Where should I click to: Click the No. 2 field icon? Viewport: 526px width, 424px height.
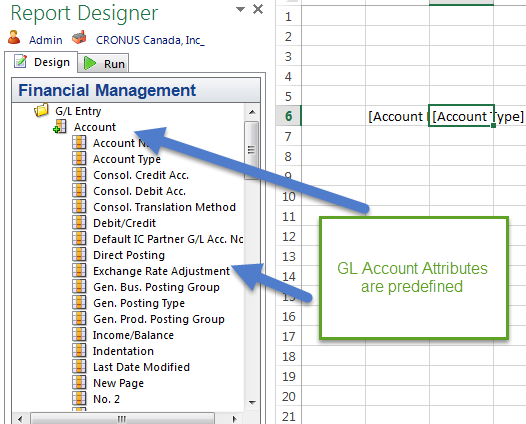click(79, 398)
